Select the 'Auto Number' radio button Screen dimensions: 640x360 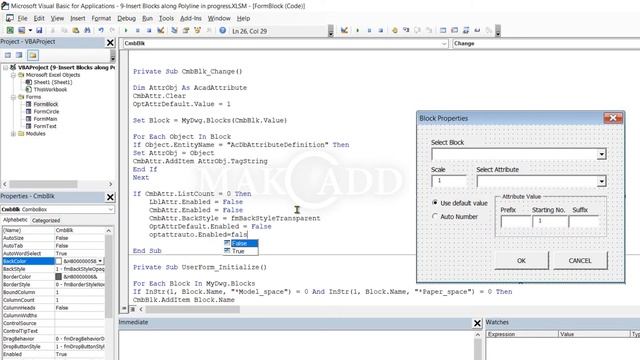(x=435, y=216)
